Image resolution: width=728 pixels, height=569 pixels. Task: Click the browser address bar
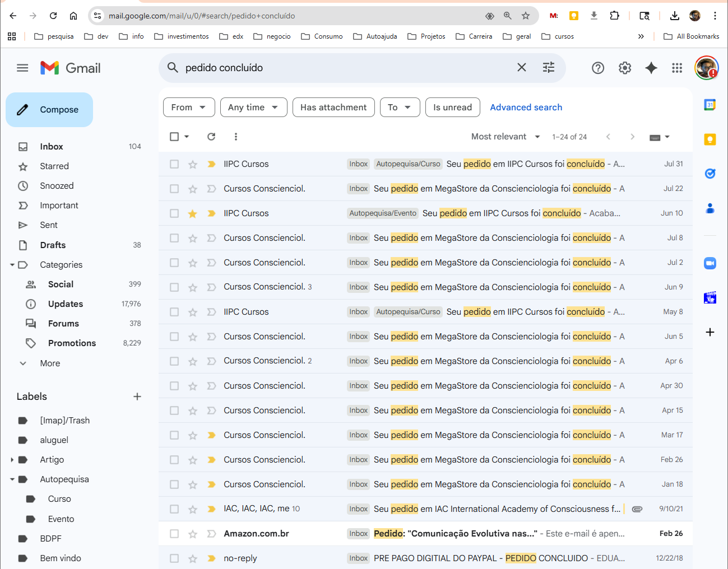[x=291, y=16]
